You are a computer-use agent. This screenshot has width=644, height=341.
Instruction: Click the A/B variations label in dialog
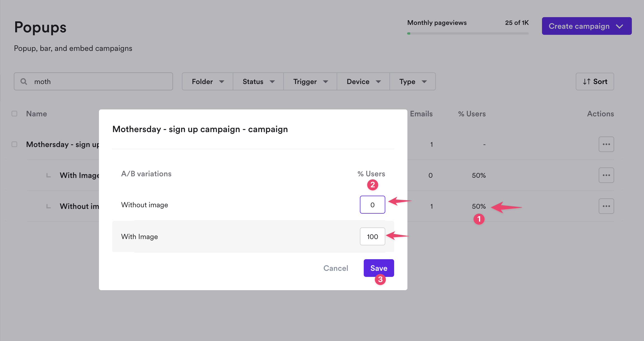click(146, 174)
